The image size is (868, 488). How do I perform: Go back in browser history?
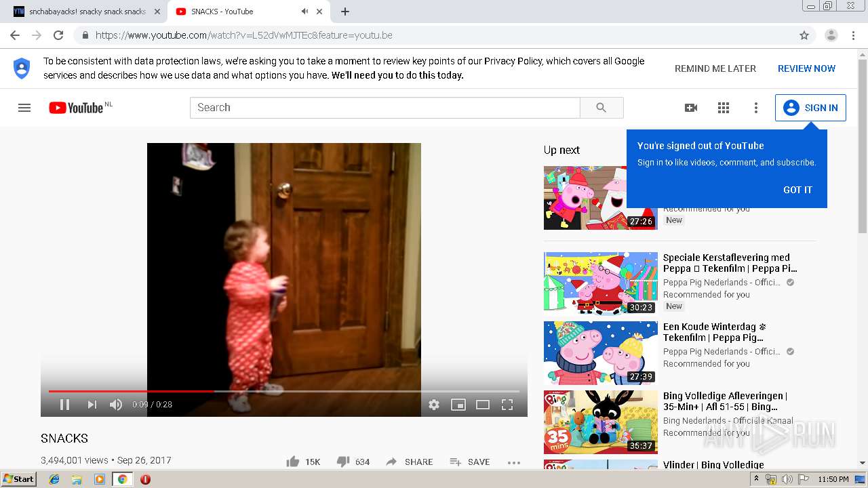(15, 35)
